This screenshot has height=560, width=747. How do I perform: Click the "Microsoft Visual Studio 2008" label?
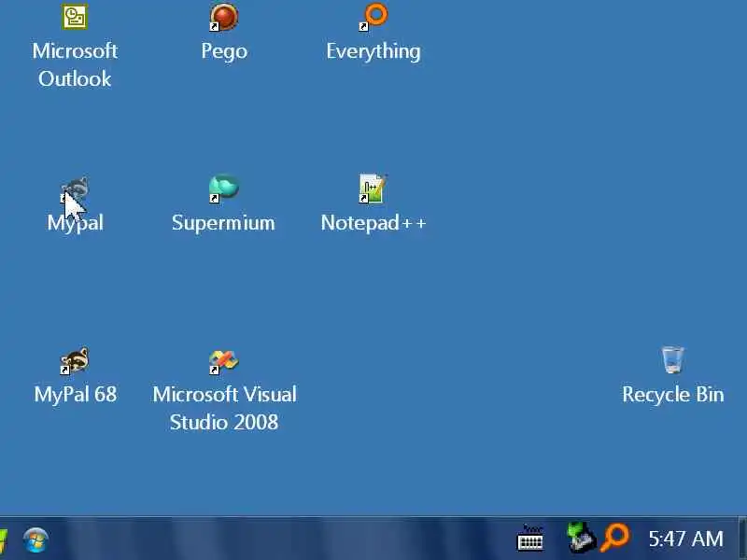[x=224, y=408]
